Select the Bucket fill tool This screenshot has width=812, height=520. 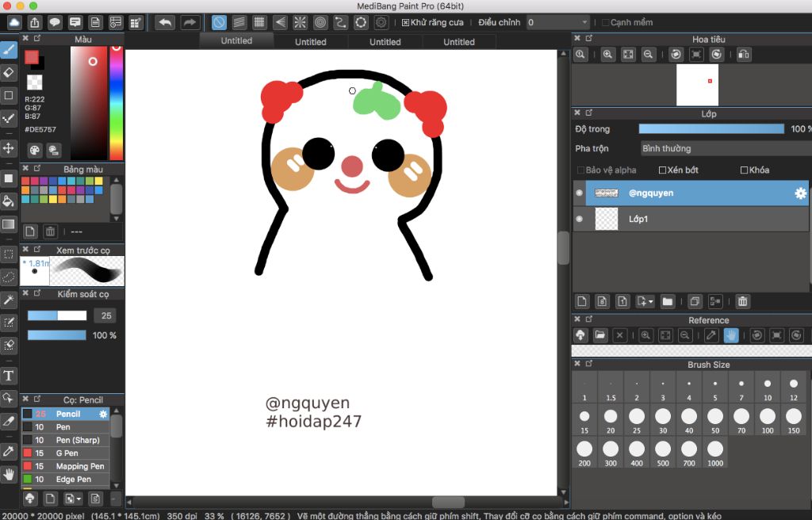click(x=9, y=201)
